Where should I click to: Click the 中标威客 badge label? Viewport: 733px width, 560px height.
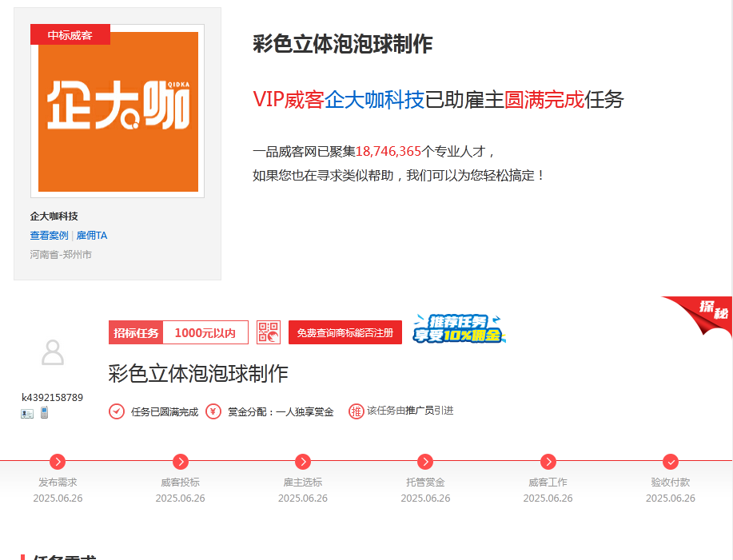(70, 34)
